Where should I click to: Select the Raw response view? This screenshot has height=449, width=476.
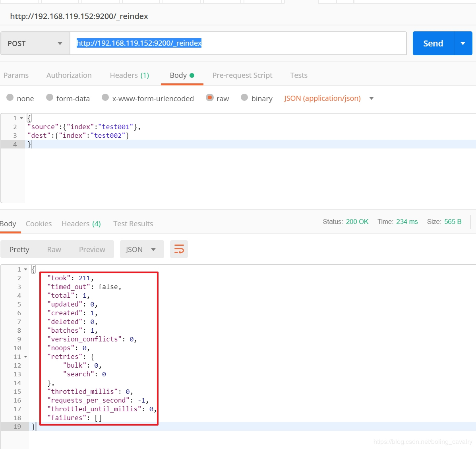pos(54,249)
